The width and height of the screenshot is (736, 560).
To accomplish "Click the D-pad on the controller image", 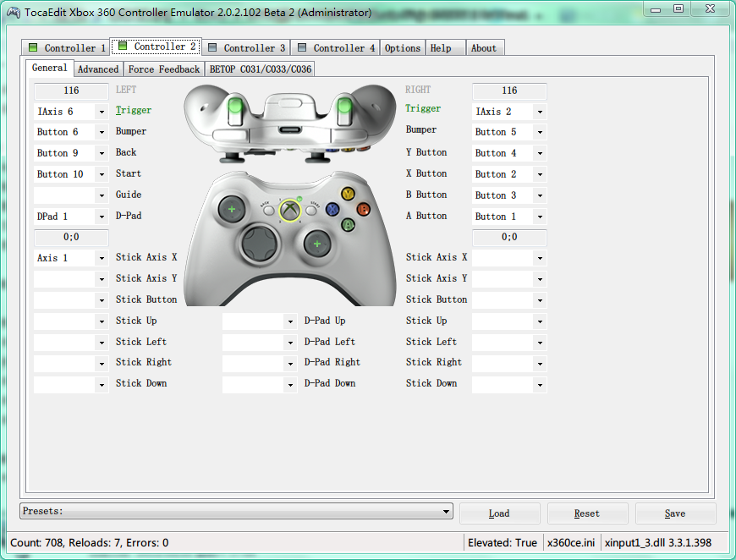I will click(x=257, y=244).
